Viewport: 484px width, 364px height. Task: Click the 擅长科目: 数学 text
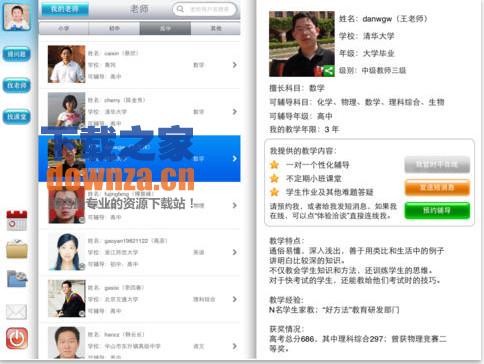pyautogui.click(x=297, y=88)
